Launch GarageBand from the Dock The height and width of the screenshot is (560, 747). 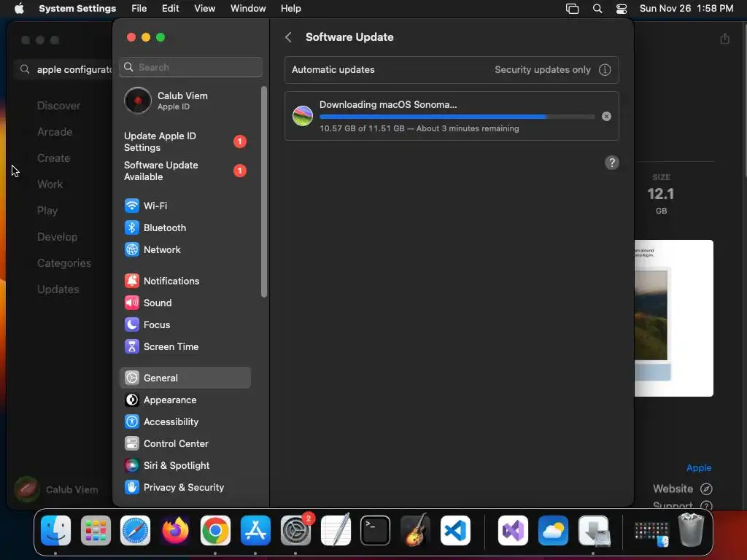pos(415,531)
